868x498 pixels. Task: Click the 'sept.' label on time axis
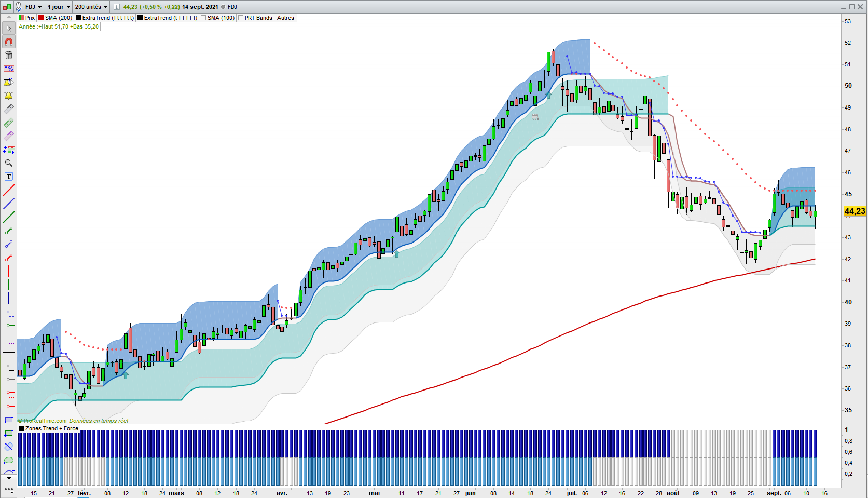pyautogui.click(x=774, y=493)
